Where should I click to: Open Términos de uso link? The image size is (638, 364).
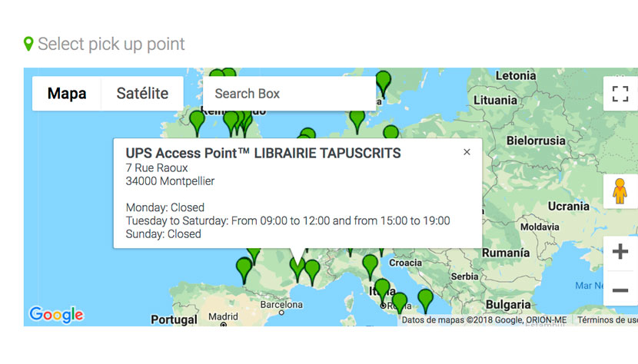coord(607,320)
